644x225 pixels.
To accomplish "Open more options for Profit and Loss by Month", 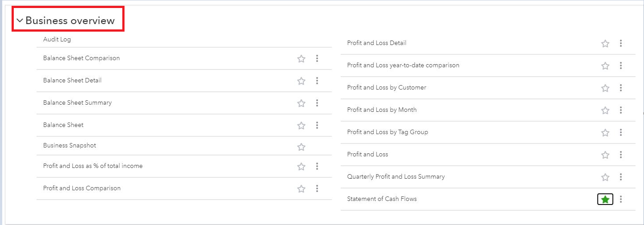I will click(x=621, y=110).
